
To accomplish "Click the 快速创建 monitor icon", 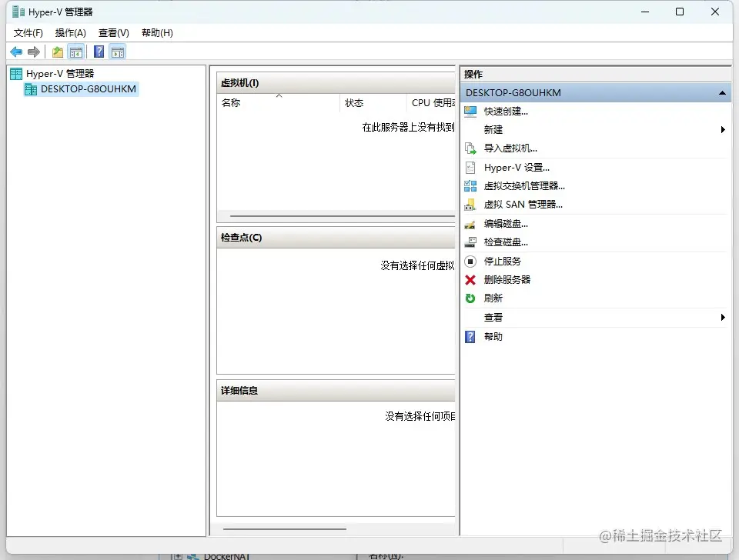I will tap(470, 112).
